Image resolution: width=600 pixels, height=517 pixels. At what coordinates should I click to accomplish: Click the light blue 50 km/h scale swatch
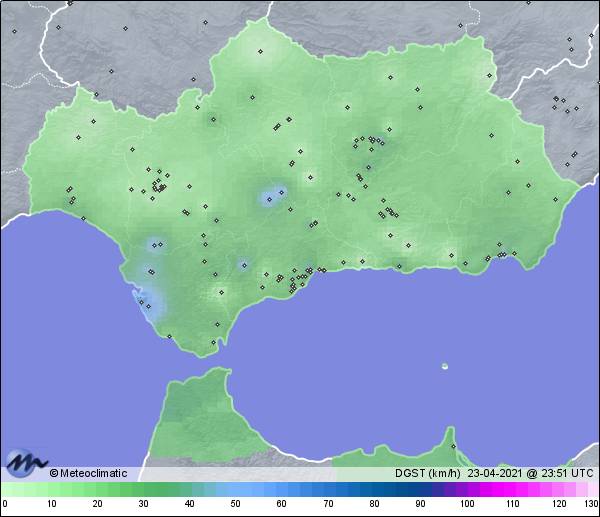[x=235, y=490]
